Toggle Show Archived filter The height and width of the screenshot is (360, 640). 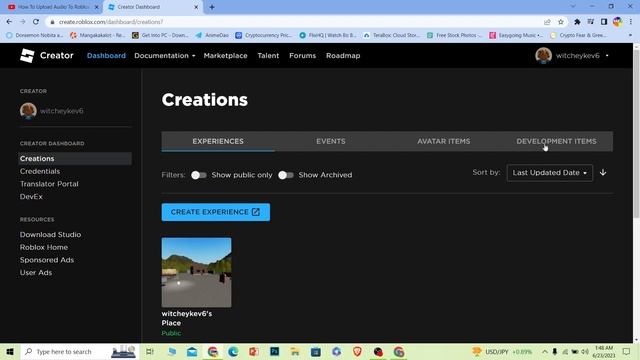(286, 175)
